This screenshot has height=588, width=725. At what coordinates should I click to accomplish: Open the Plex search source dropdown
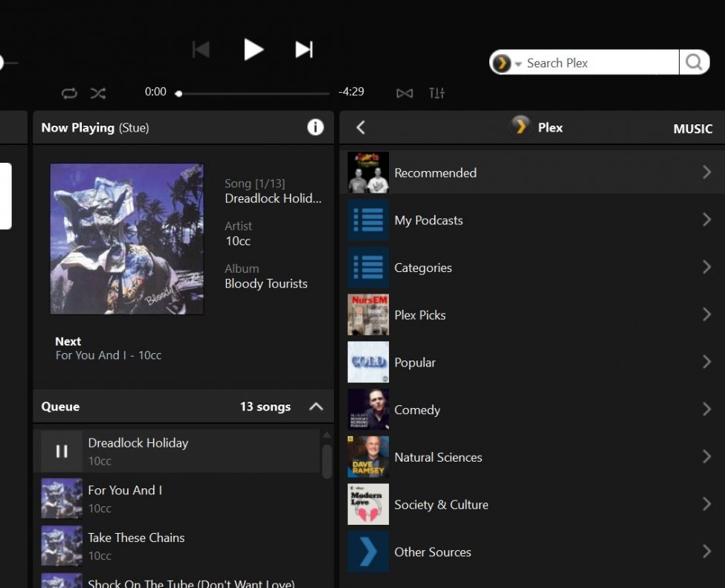[x=507, y=63]
